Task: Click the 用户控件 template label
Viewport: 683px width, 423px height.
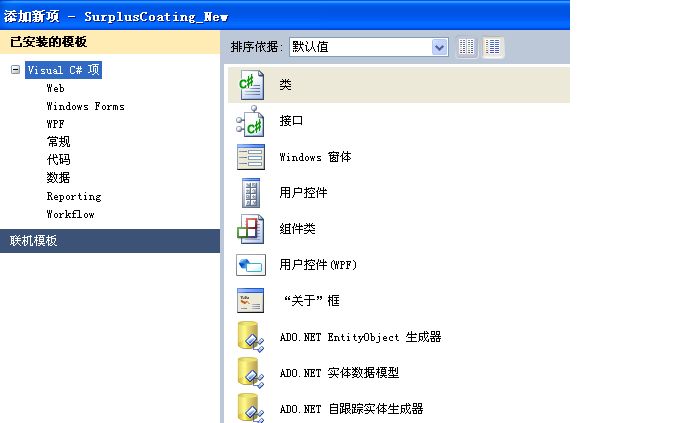Action: [x=303, y=193]
